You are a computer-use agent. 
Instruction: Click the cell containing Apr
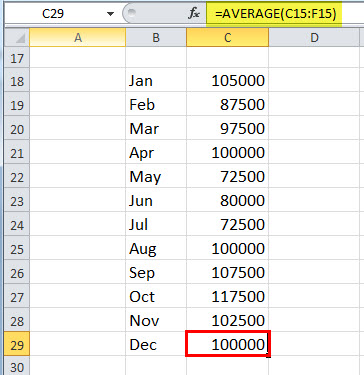tap(156, 152)
